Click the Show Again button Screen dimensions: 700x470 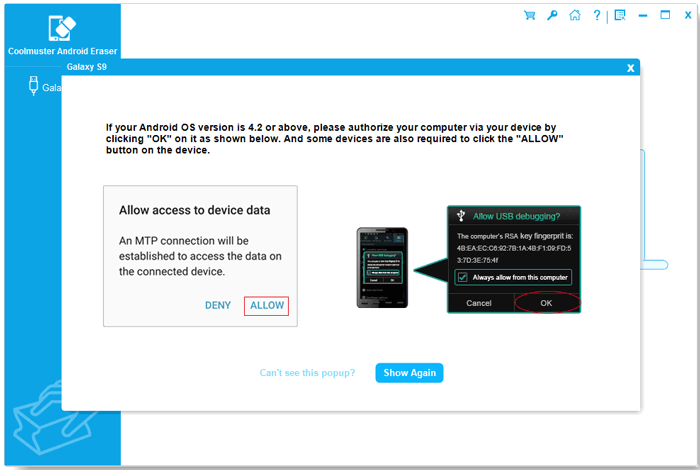[x=409, y=373]
